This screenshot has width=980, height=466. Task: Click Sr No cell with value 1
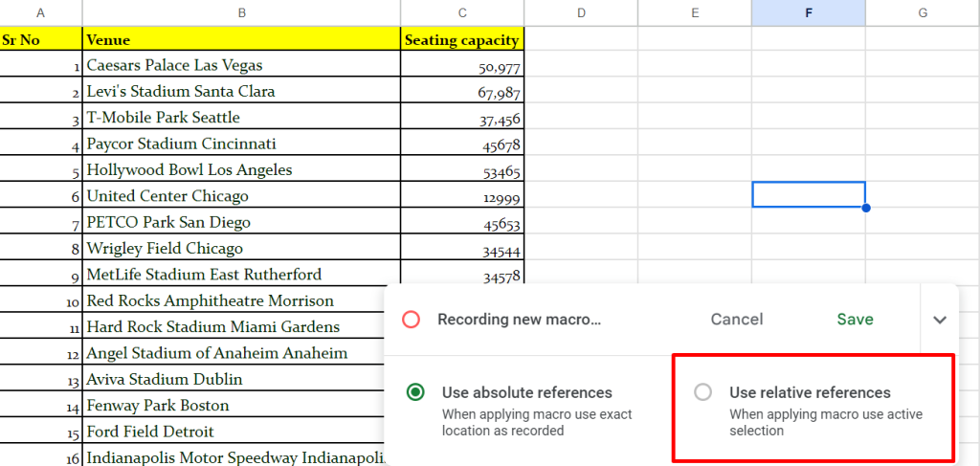coord(40,64)
